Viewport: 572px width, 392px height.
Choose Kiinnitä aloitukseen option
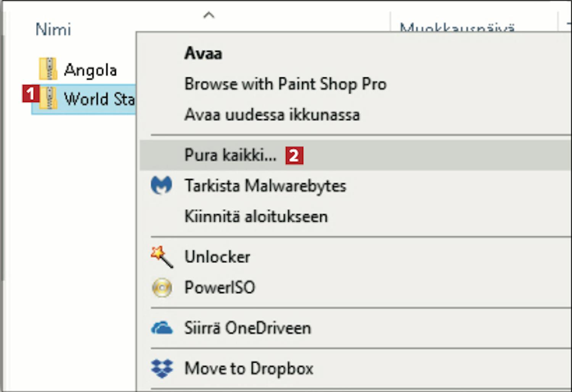[x=256, y=216]
